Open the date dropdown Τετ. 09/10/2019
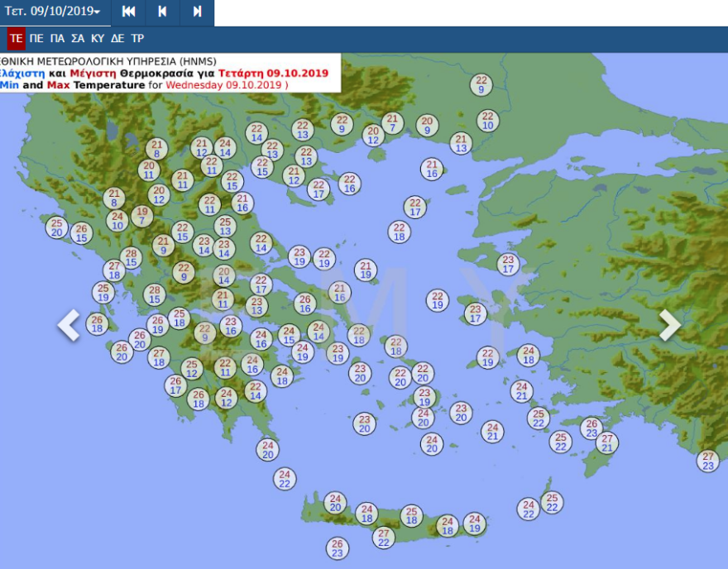This screenshot has height=569, width=728. pos(53,12)
